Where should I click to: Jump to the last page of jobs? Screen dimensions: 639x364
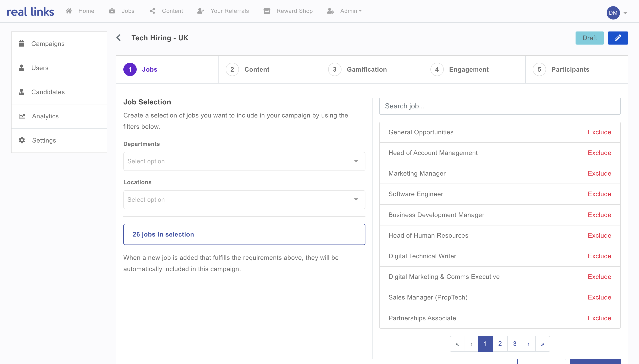pyautogui.click(x=542, y=344)
